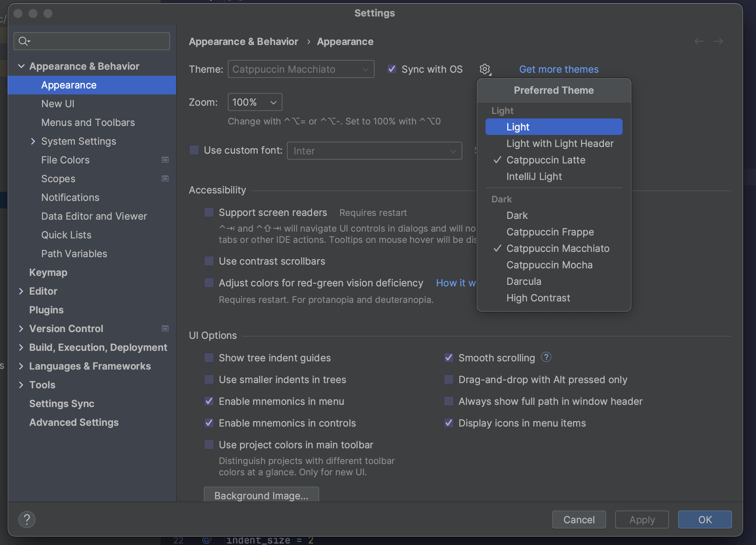Open the theme settings gear icon
The height and width of the screenshot is (545, 756).
pyautogui.click(x=485, y=69)
